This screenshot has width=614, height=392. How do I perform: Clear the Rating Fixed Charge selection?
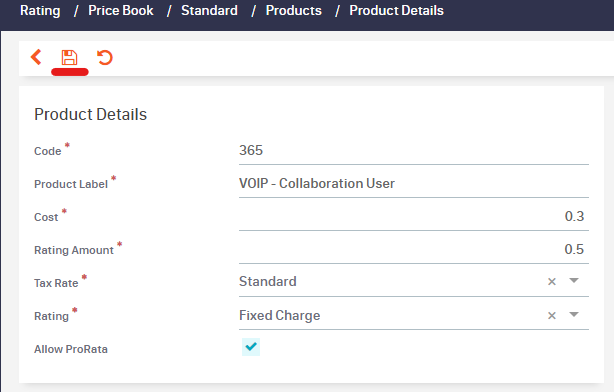tap(552, 316)
